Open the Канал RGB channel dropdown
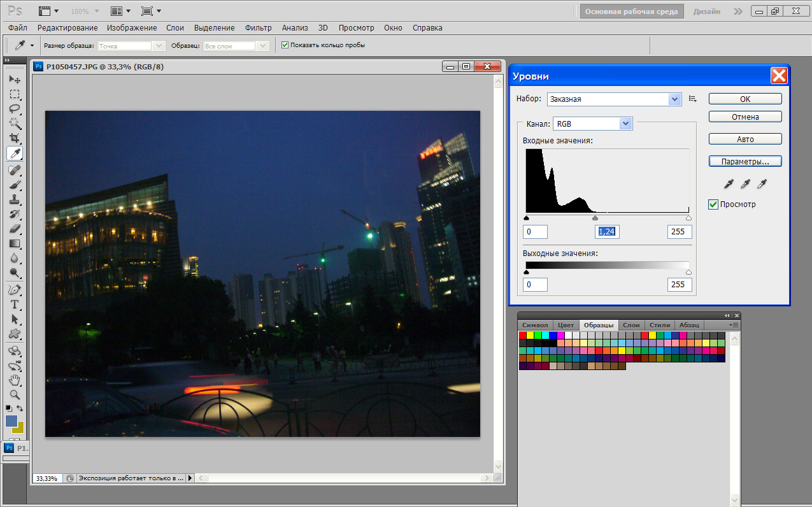Viewport: 812px width, 507px height. coord(625,124)
